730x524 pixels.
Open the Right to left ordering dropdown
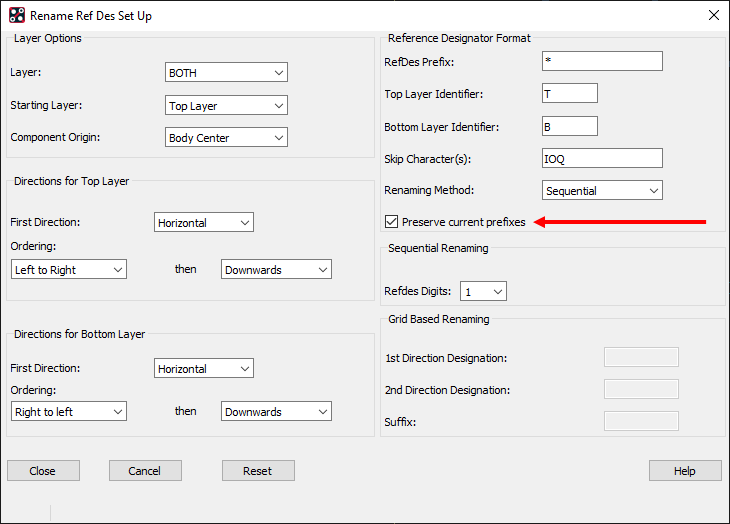pos(69,411)
